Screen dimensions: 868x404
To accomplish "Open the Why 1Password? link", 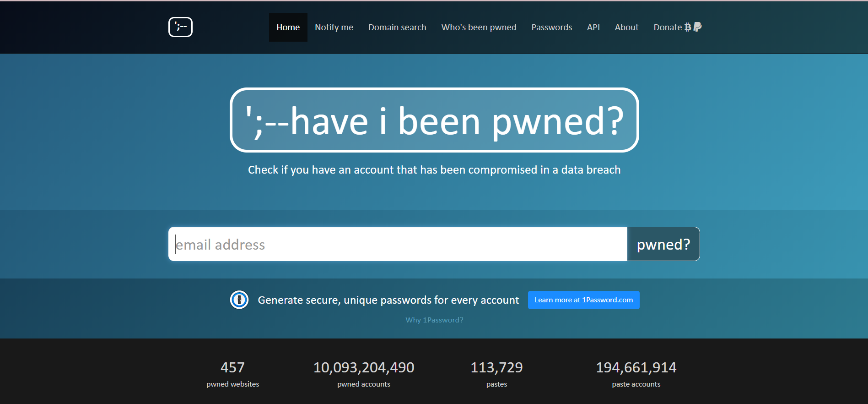I will (434, 320).
